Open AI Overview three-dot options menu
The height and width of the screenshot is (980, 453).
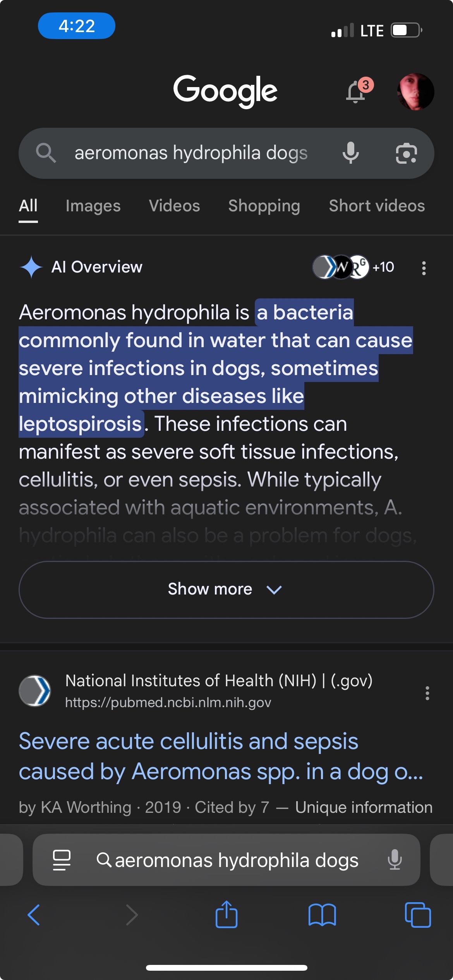[x=424, y=268]
